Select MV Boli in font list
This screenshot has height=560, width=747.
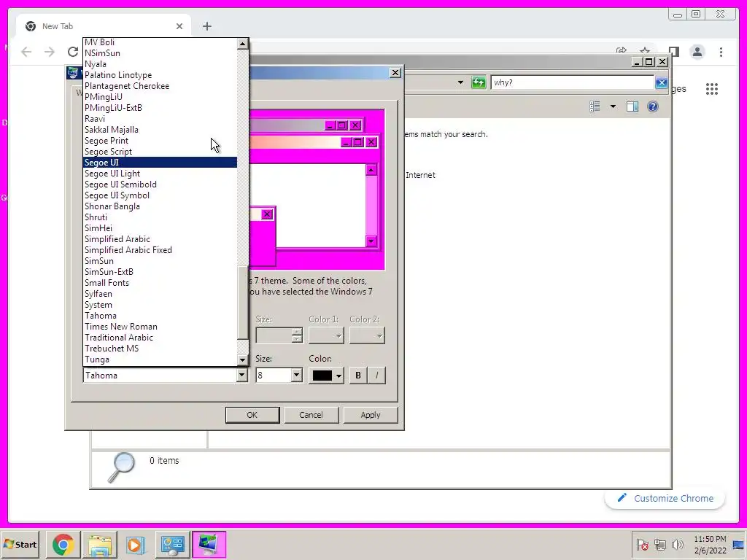[x=160, y=42]
